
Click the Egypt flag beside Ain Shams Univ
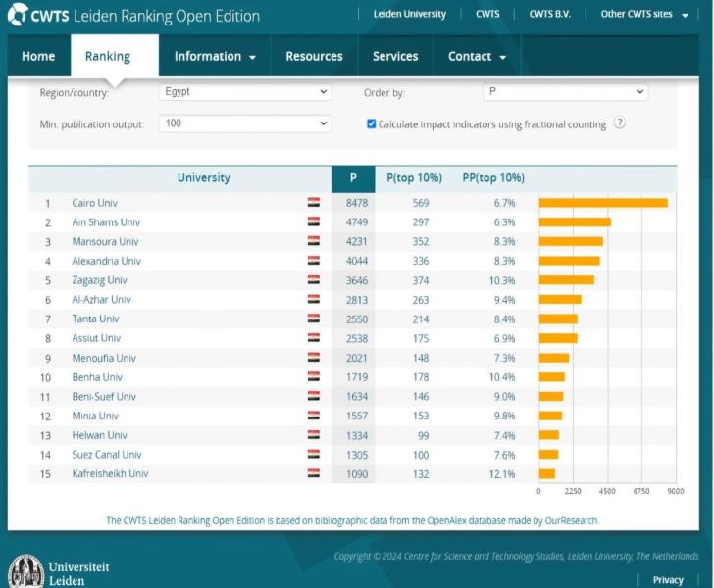point(313,221)
